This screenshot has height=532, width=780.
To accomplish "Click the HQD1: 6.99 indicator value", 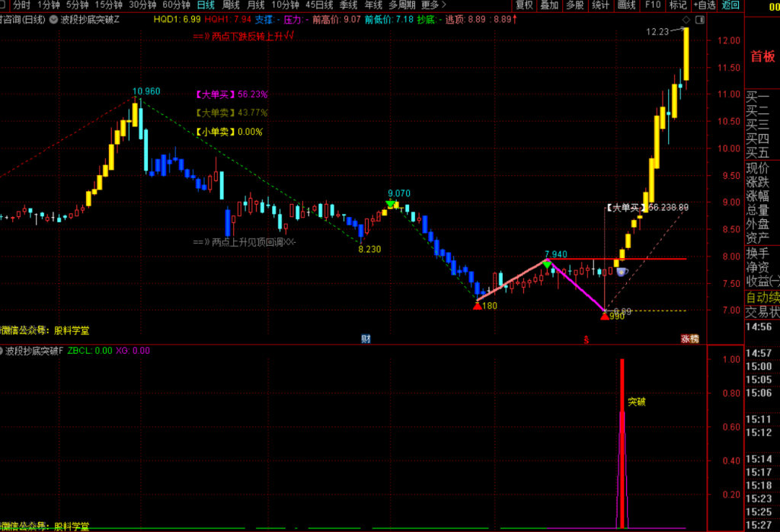I will pos(177,19).
